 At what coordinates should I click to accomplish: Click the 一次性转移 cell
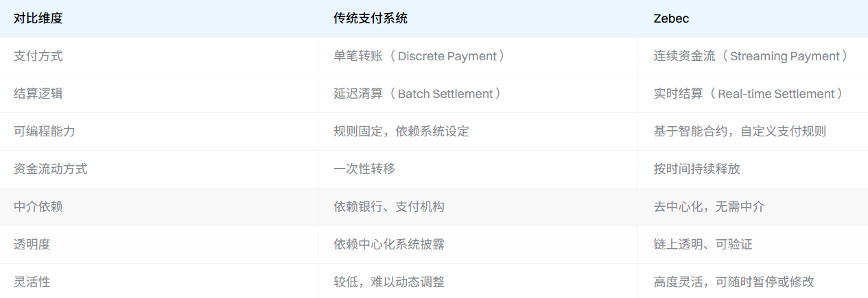coord(364,169)
